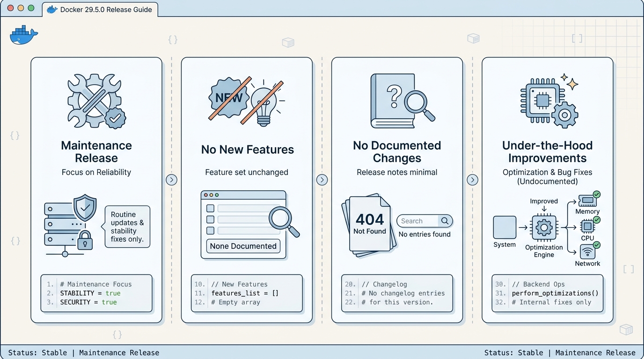Select the Docker 29.5.0 Release Guide tab

[x=100, y=9]
